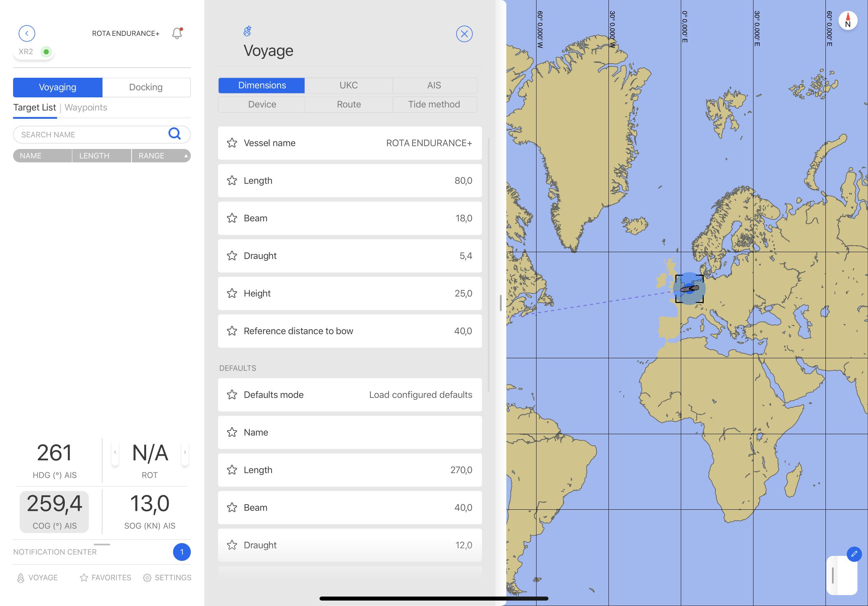Click the panel divider drag handle
This screenshot has width=868, height=606.
click(x=501, y=303)
